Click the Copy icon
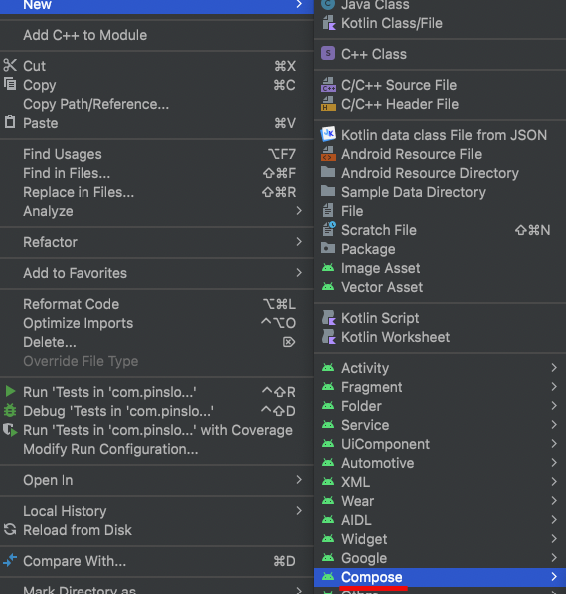Screen dimensions: 566x594 (10, 84)
